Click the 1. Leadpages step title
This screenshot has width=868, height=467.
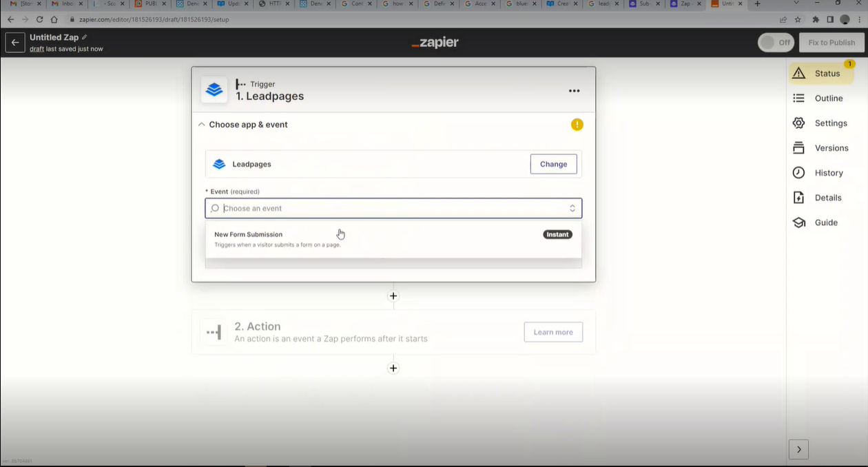click(270, 96)
